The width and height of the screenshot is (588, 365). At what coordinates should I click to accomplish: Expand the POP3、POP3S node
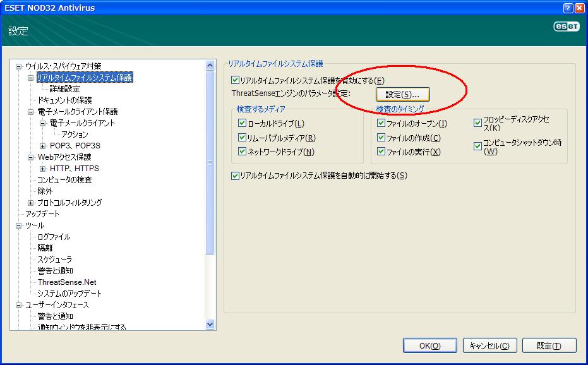point(42,146)
